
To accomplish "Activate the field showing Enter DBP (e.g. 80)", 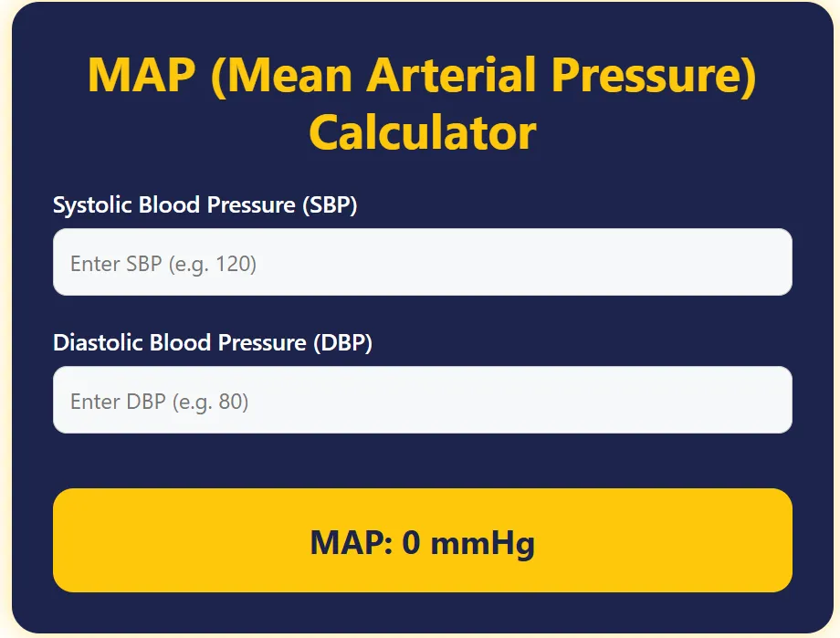I will pos(420,400).
